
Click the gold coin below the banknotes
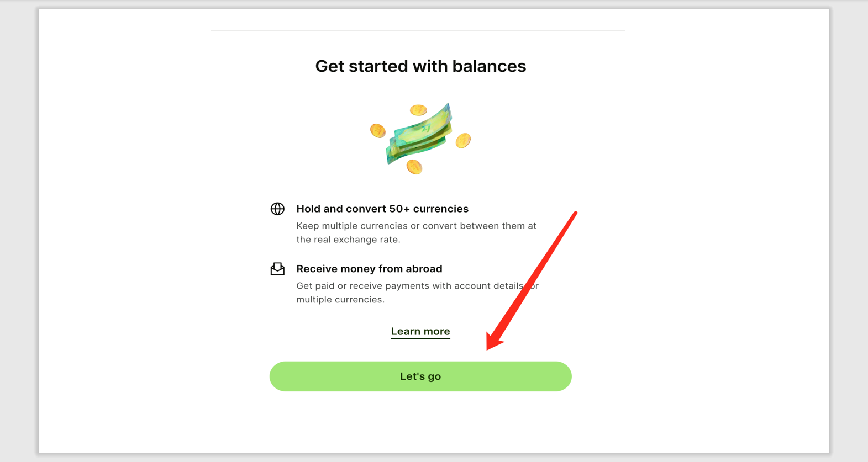414,166
